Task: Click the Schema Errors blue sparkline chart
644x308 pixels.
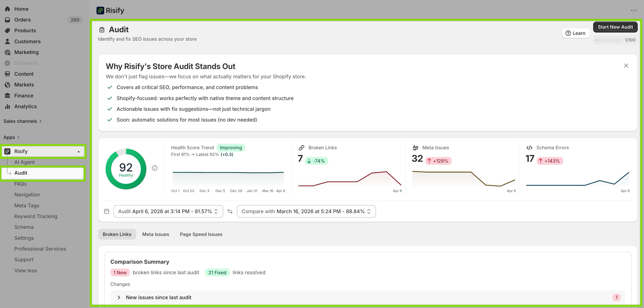Action: click(577, 179)
